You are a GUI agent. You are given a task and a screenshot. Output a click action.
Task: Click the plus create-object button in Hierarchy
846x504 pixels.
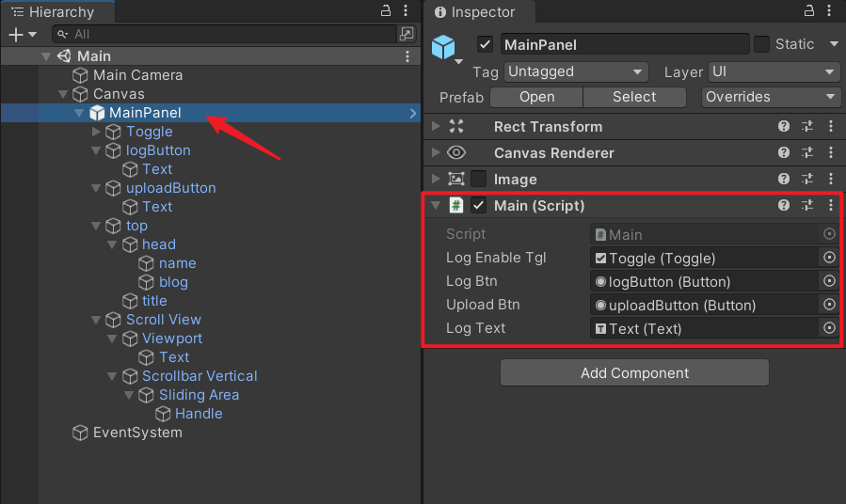click(x=16, y=35)
